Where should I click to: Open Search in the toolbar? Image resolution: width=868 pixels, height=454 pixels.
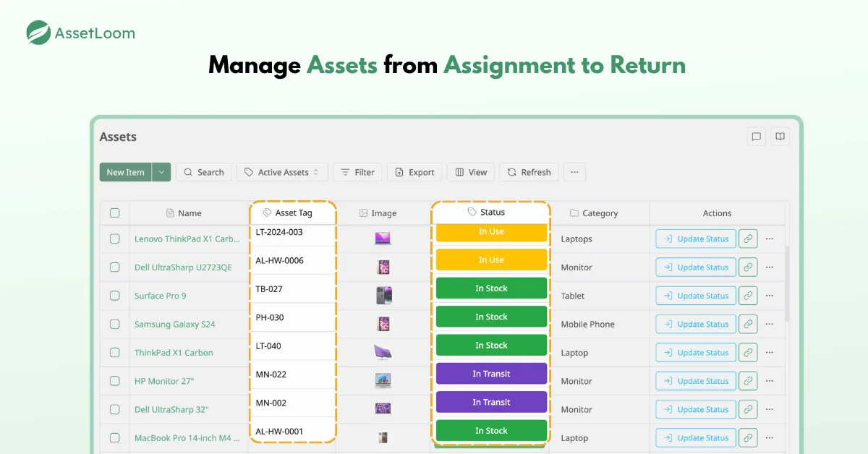203,172
